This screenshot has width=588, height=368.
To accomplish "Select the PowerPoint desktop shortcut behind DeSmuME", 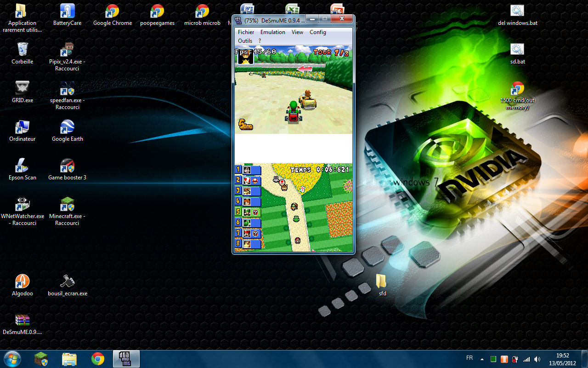I will click(338, 9).
